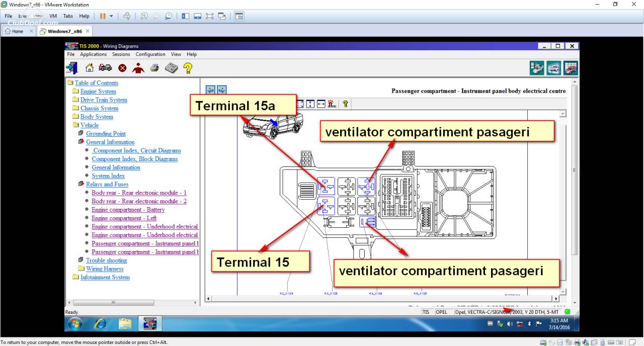This screenshot has height=346, width=644.
Task: Expand the Wiring Harness folder
Action: point(82,269)
